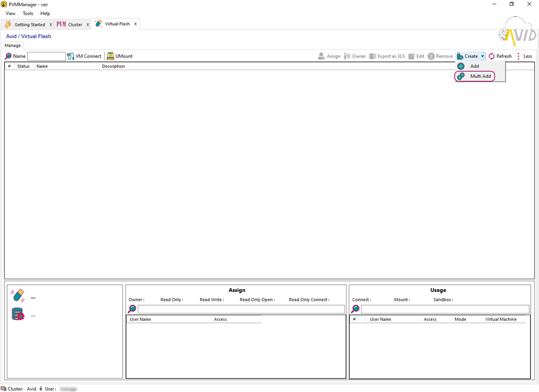
Task: Focus the Name search input field
Action: click(x=46, y=56)
